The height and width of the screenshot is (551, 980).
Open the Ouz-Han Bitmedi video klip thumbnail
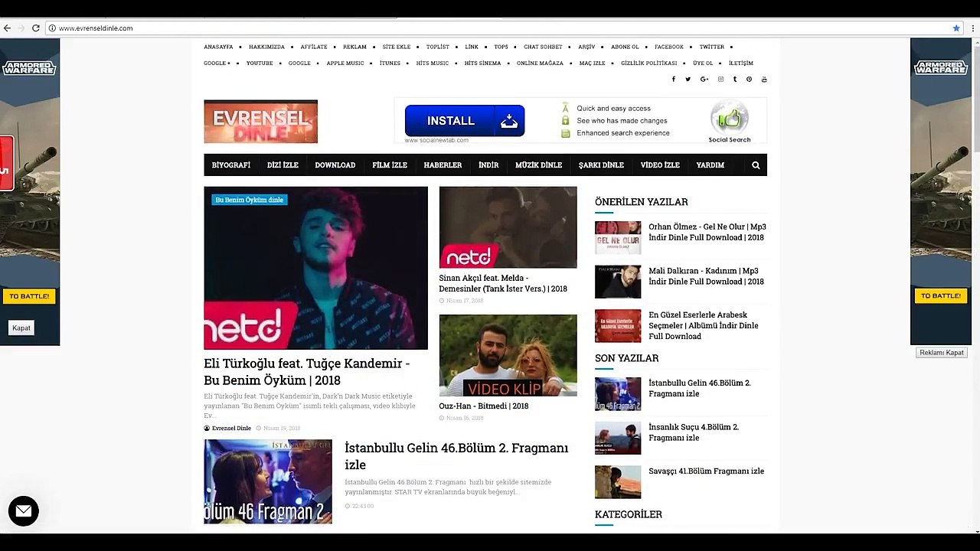(x=508, y=355)
